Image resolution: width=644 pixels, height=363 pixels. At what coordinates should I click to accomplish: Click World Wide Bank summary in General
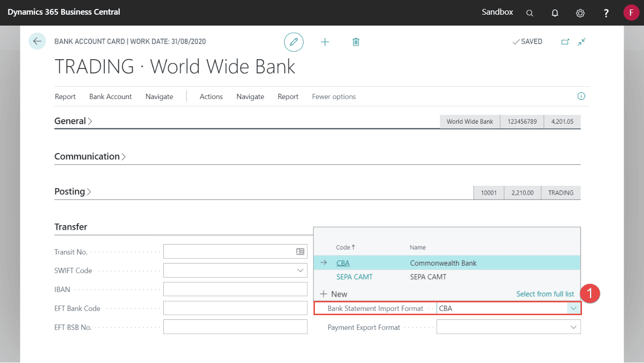(470, 122)
